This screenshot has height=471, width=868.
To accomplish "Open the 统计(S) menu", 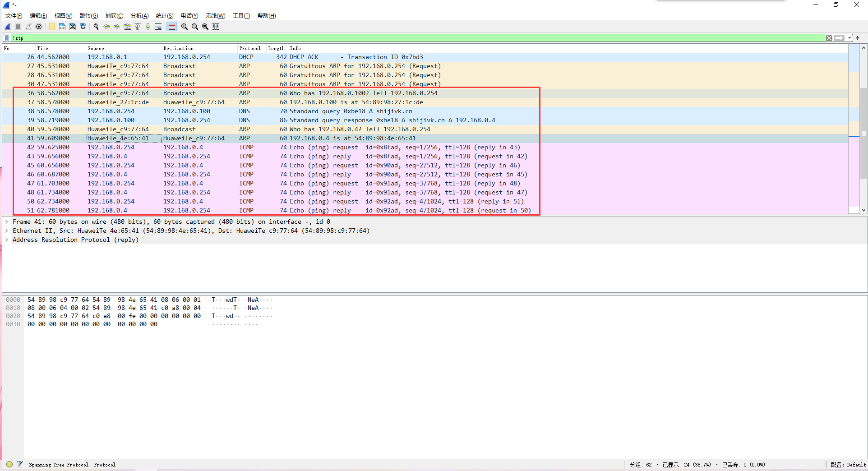I will click(165, 16).
